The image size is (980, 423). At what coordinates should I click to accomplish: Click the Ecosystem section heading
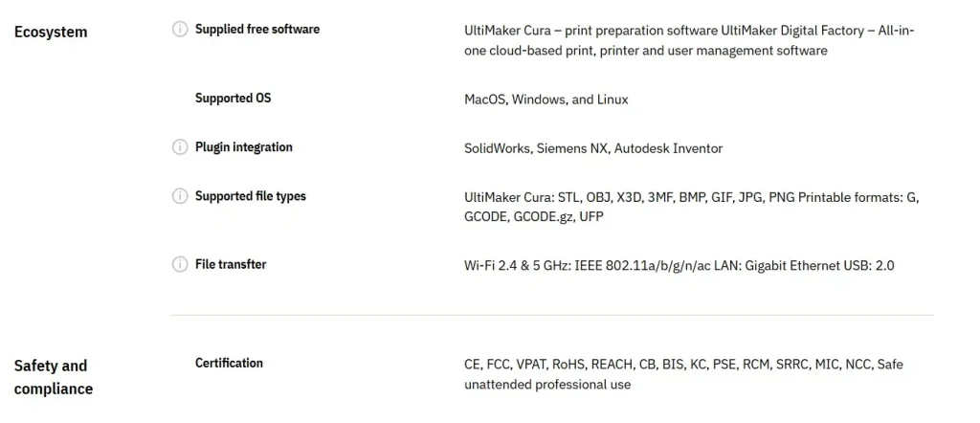[51, 32]
